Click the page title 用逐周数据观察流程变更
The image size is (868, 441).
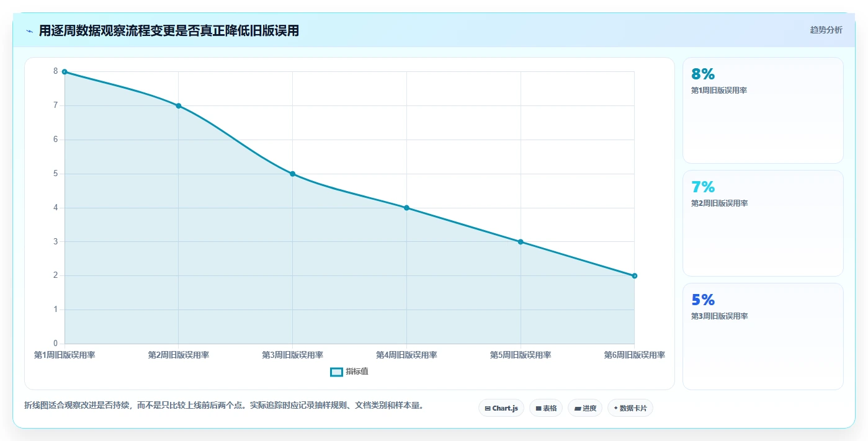point(169,30)
